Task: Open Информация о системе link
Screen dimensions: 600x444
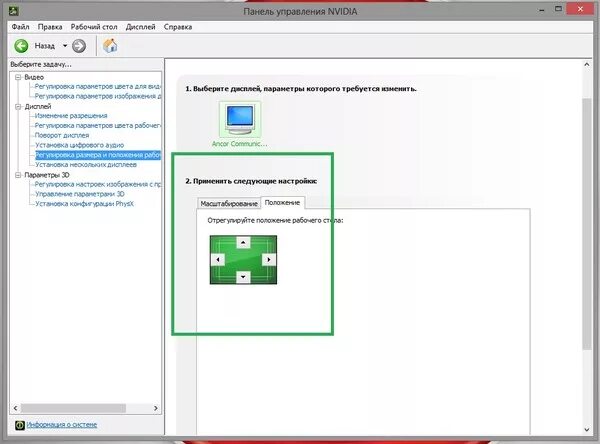Action: 62,424
